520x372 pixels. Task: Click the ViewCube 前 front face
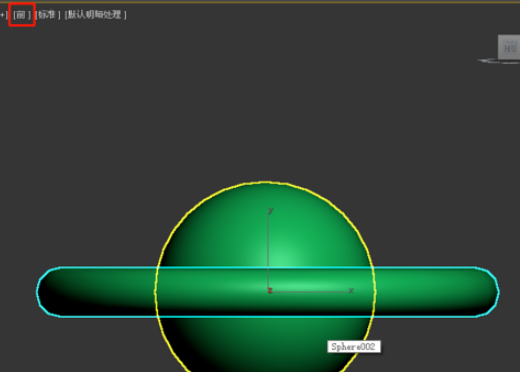509,47
